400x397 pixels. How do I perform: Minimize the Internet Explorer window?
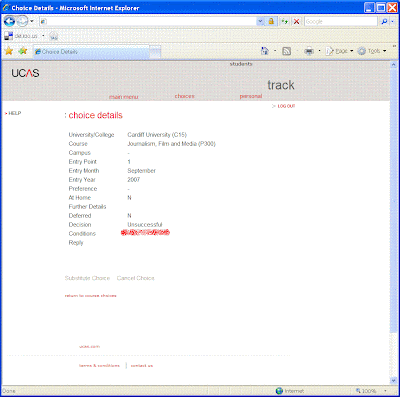click(x=369, y=8)
